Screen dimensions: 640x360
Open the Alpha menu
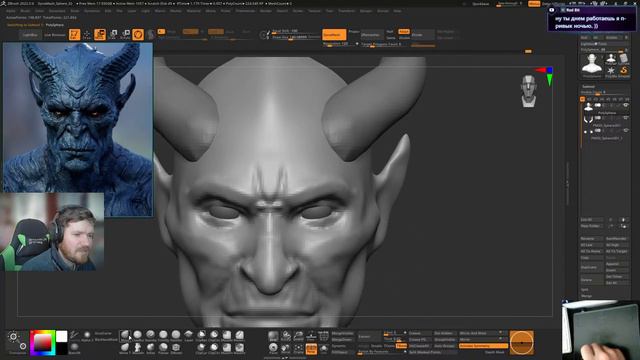point(11,11)
